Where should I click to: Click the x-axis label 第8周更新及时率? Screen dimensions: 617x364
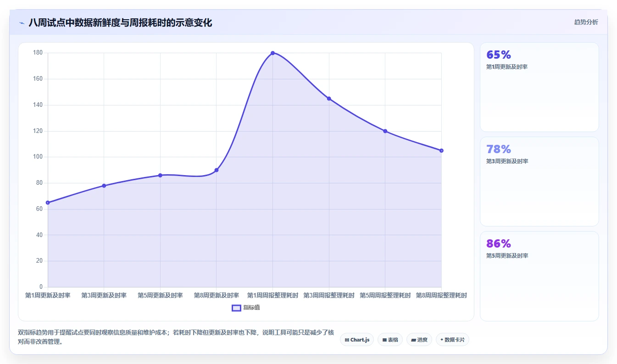[x=217, y=296]
